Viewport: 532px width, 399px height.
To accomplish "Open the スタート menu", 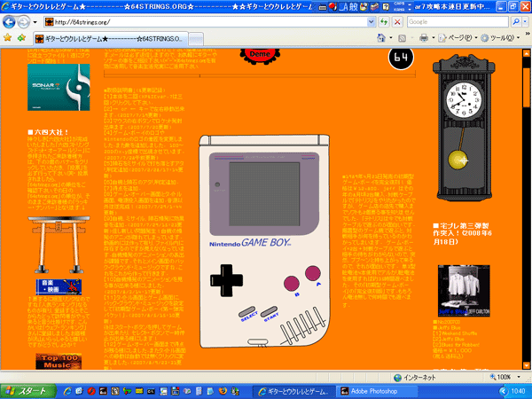I will 27,391.
